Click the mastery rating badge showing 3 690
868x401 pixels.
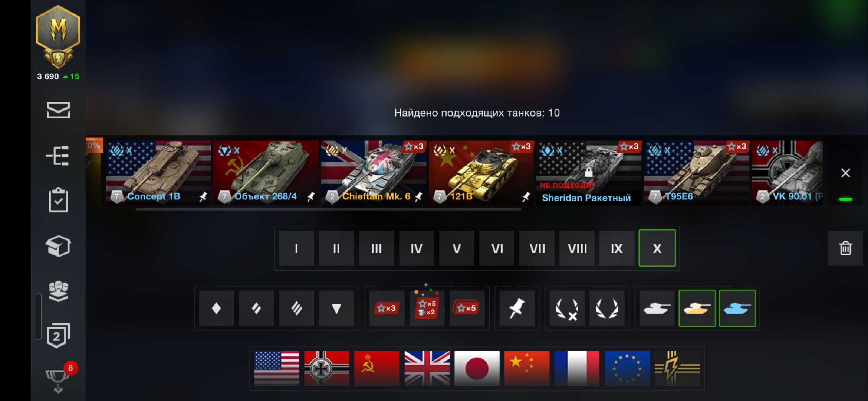pyautogui.click(x=58, y=43)
